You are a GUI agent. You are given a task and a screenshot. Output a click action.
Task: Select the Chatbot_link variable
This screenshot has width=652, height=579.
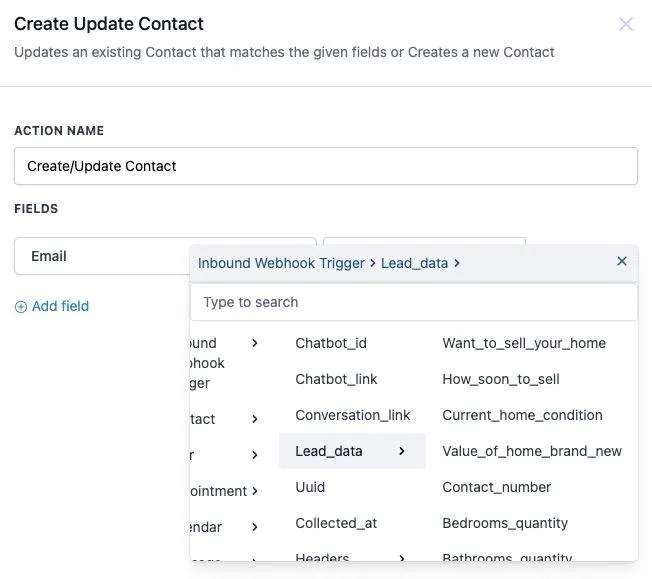(336, 379)
